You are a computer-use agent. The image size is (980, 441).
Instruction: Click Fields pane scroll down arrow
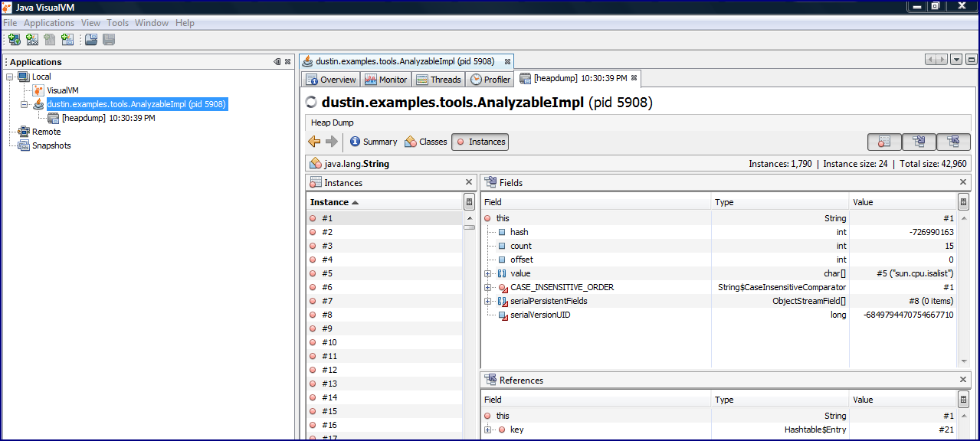[x=964, y=361]
